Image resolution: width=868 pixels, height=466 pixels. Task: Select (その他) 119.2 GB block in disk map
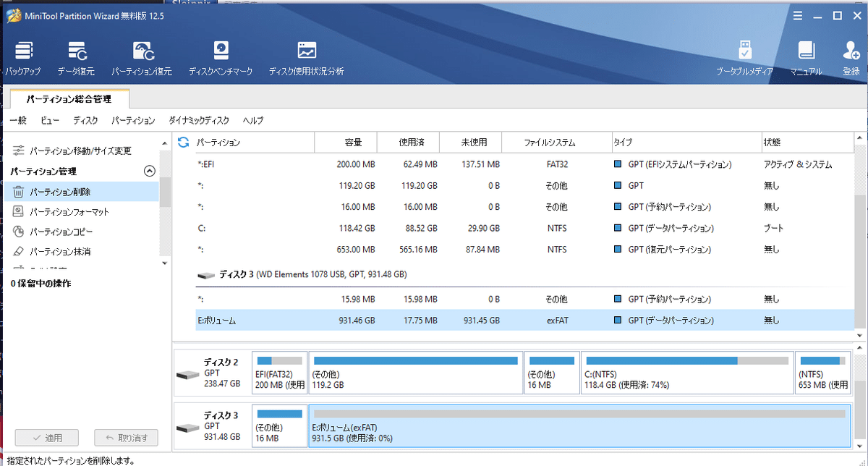(x=416, y=373)
